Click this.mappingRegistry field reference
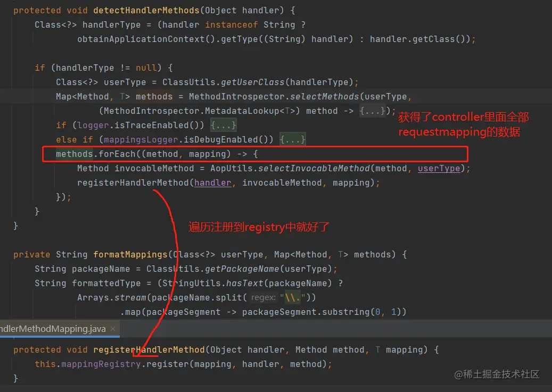Image resolution: width=552 pixels, height=392 pixels. pos(88,364)
